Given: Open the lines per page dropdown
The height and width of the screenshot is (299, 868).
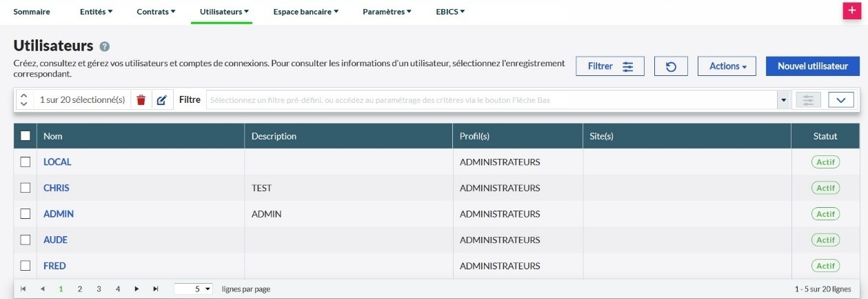Looking at the screenshot, I should tap(194, 289).
